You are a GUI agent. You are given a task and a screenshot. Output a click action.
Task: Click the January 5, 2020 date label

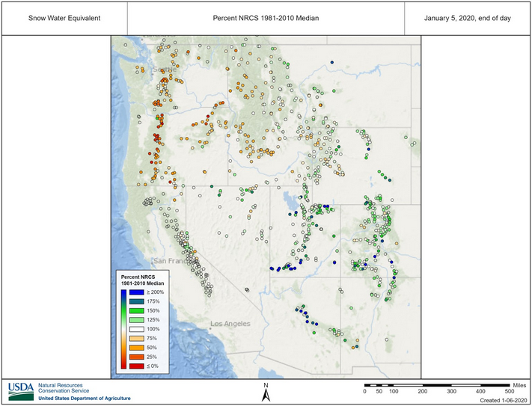pyautogui.click(x=468, y=18)
